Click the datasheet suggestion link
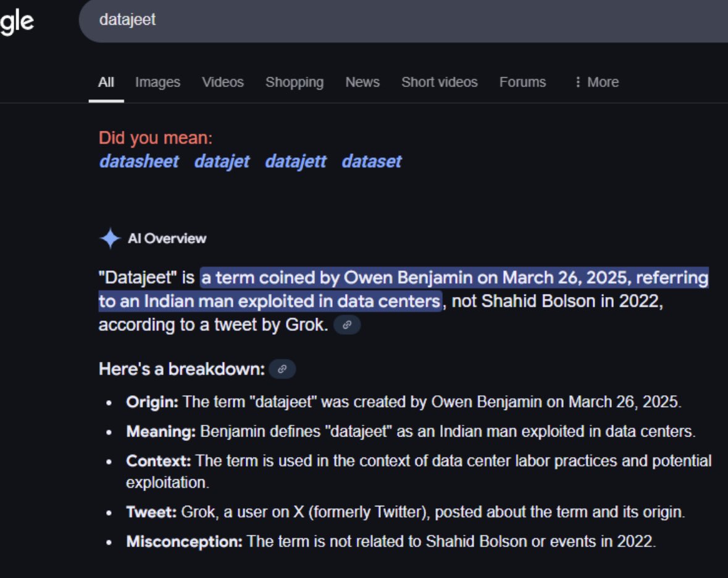 tap(139, 162)
